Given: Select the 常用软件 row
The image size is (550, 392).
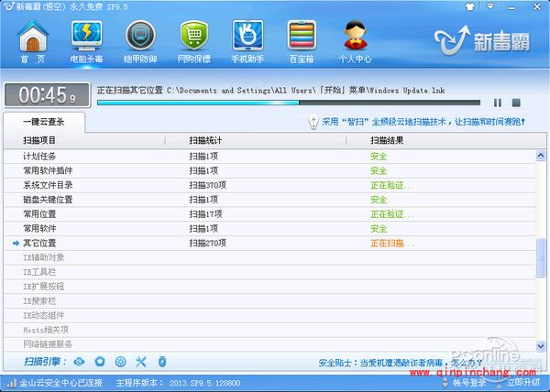Looking at the screenshot, I should [x=269, y=229].
